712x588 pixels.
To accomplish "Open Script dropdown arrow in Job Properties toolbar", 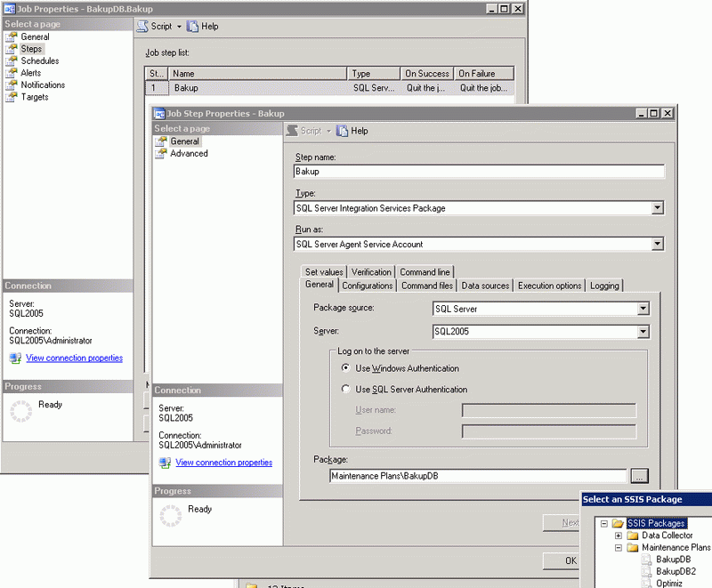I will click(x=179, y=27).
